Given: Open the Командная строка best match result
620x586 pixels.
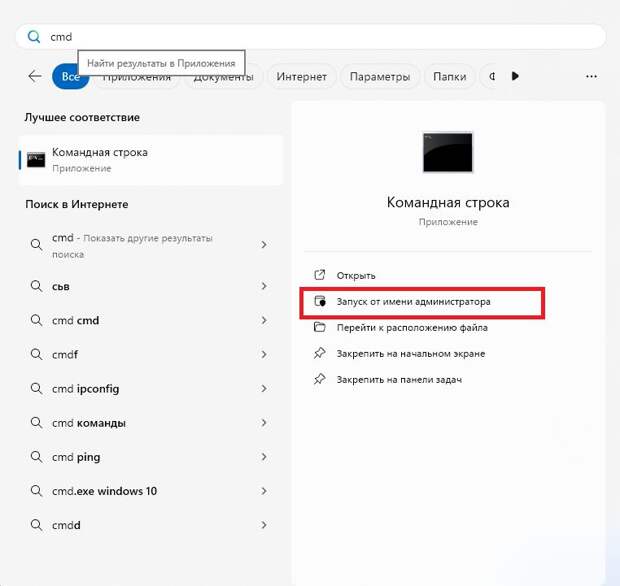Looking at the screenshot, I should (151, 160).
